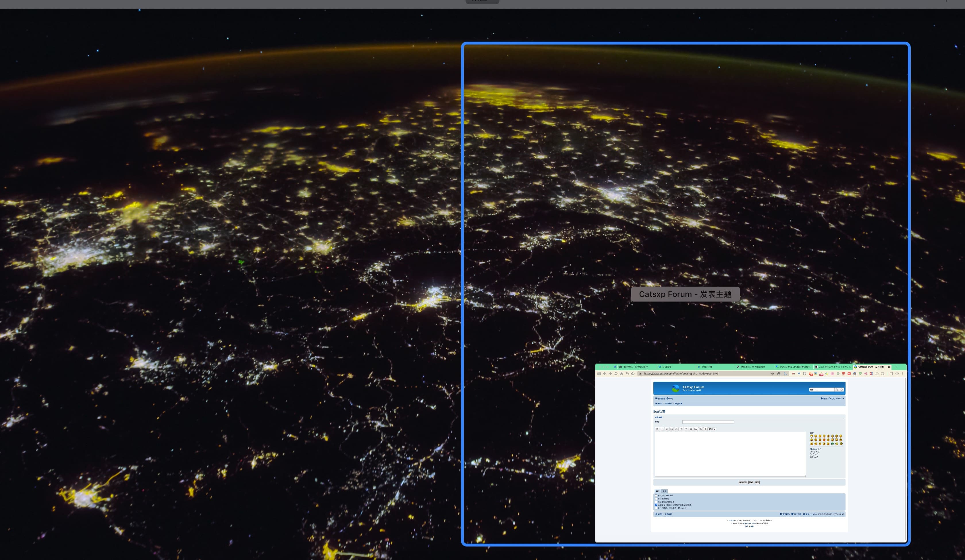Focus the forum search box
This screenshot has width=965, height=560.
[x=822, y=389]
